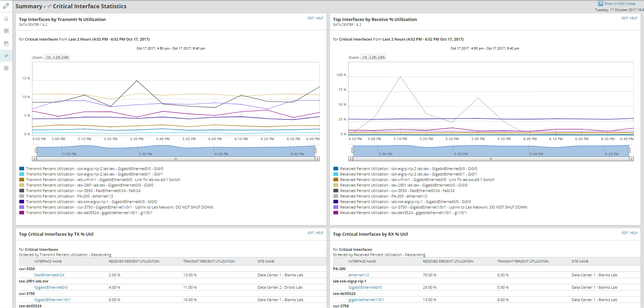Zoom the Receive chart to 24h
This screenshot has width=644, height=308.
(381, 57)
